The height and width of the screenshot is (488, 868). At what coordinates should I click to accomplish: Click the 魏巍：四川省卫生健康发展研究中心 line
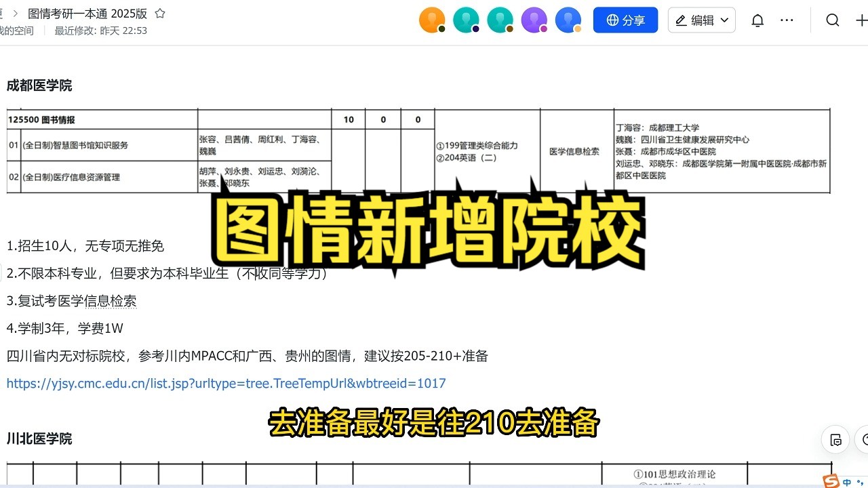click(x=682, y=140)
